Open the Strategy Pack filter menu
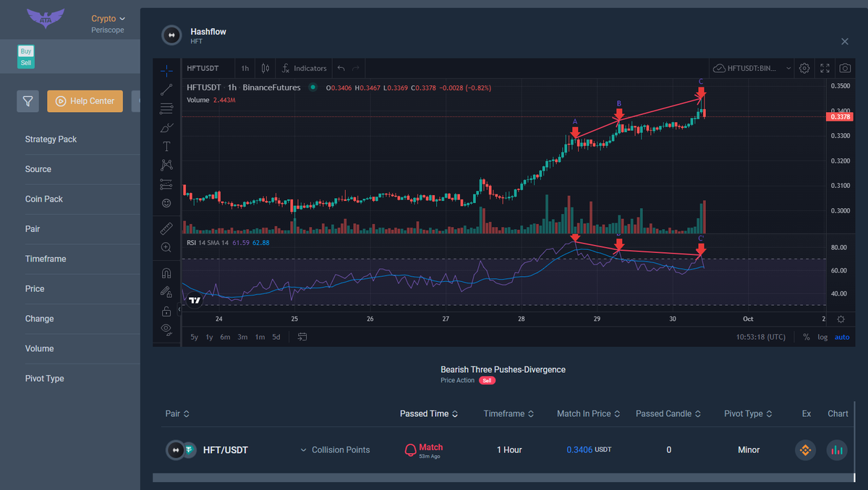The image size is (868, 490). click(x=51, y=139)
